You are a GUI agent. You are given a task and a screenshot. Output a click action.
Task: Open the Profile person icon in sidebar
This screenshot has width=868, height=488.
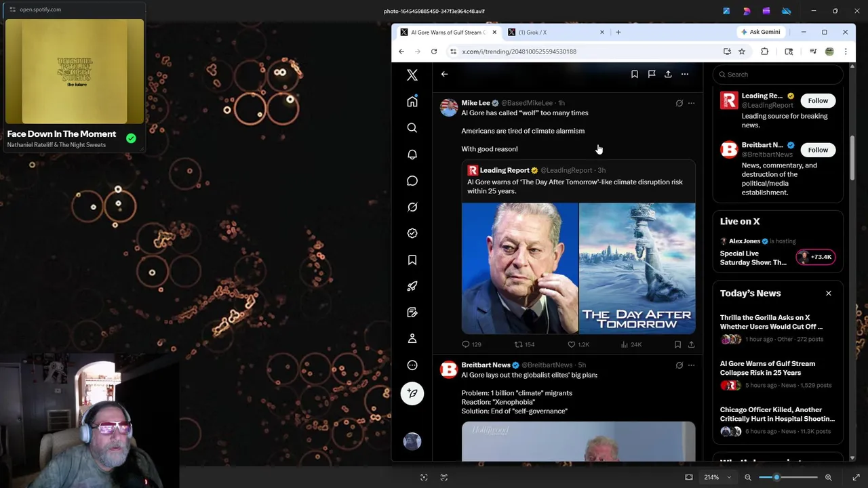[412, 339]
